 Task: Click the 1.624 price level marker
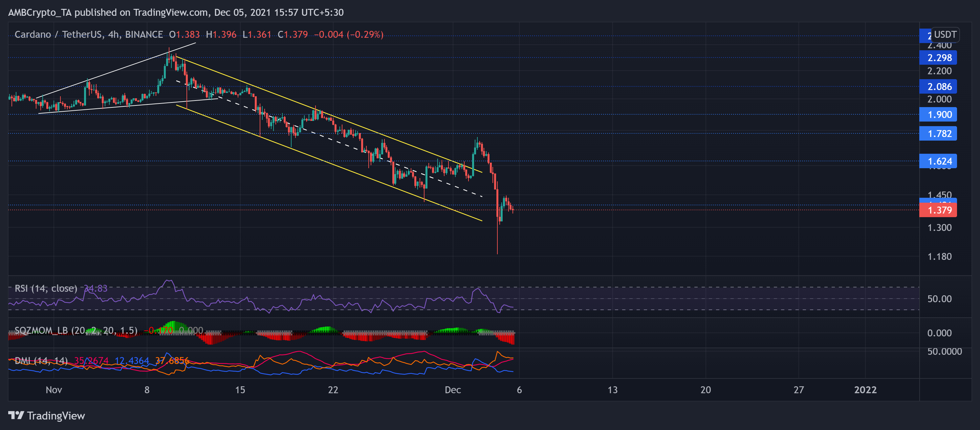click(x=938, y=161)
